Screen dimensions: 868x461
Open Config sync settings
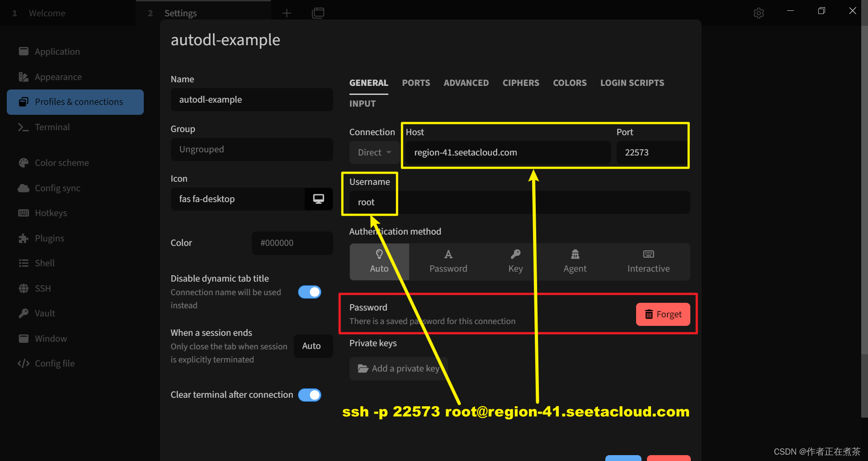click(x=75, y=188)
